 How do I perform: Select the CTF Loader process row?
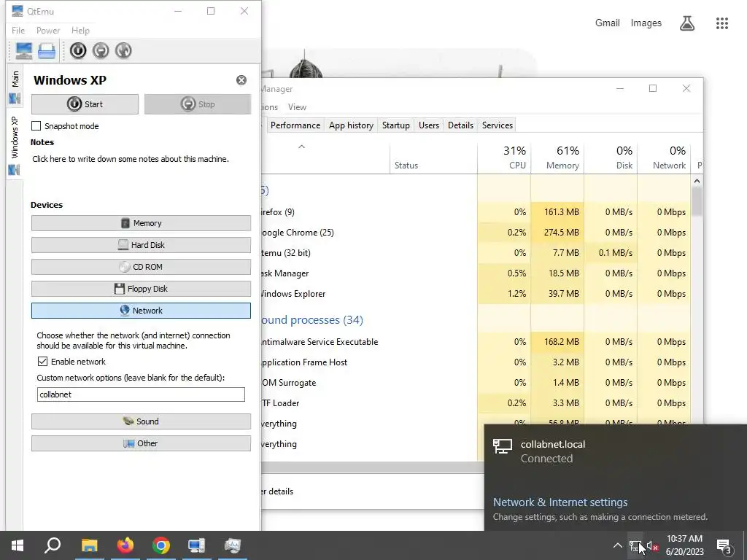[476, 402]
